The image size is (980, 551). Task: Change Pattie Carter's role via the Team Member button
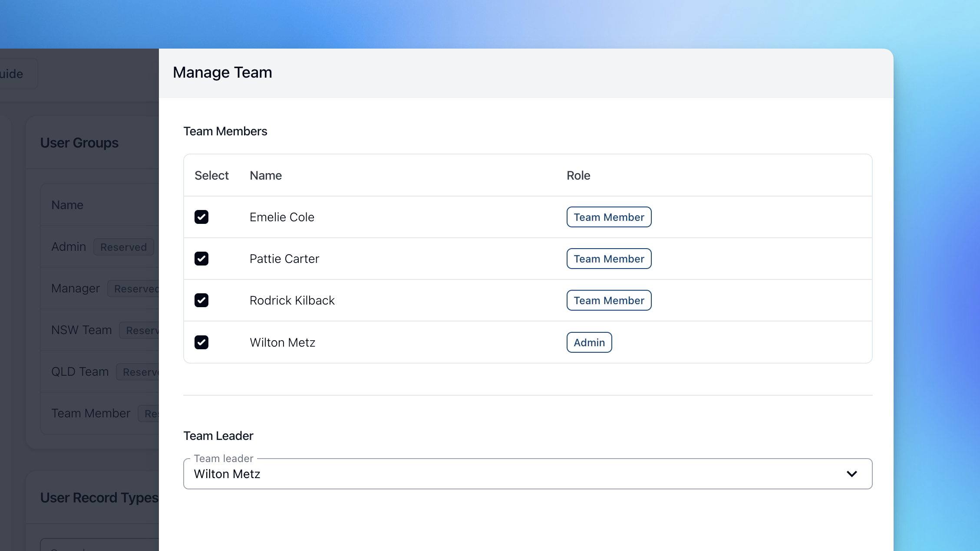coord(608,259)
